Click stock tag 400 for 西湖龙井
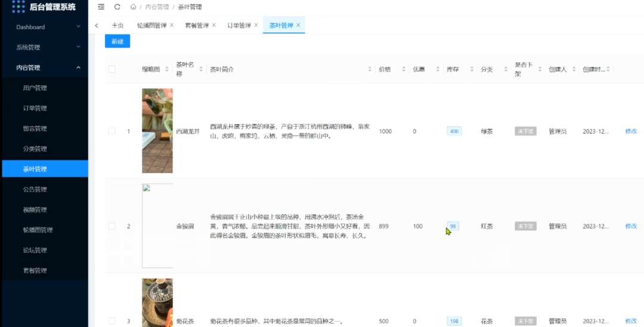 pyautogui.click(x=454, y=131)
